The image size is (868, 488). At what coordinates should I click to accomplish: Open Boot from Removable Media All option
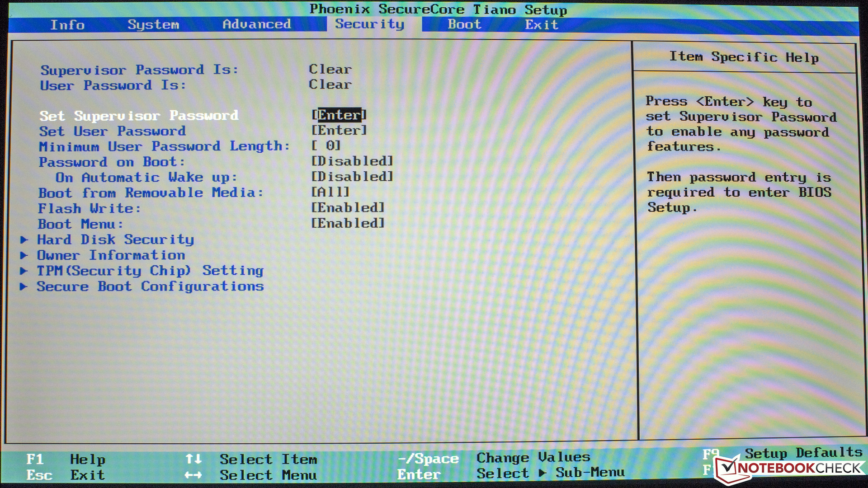(330, 192)
